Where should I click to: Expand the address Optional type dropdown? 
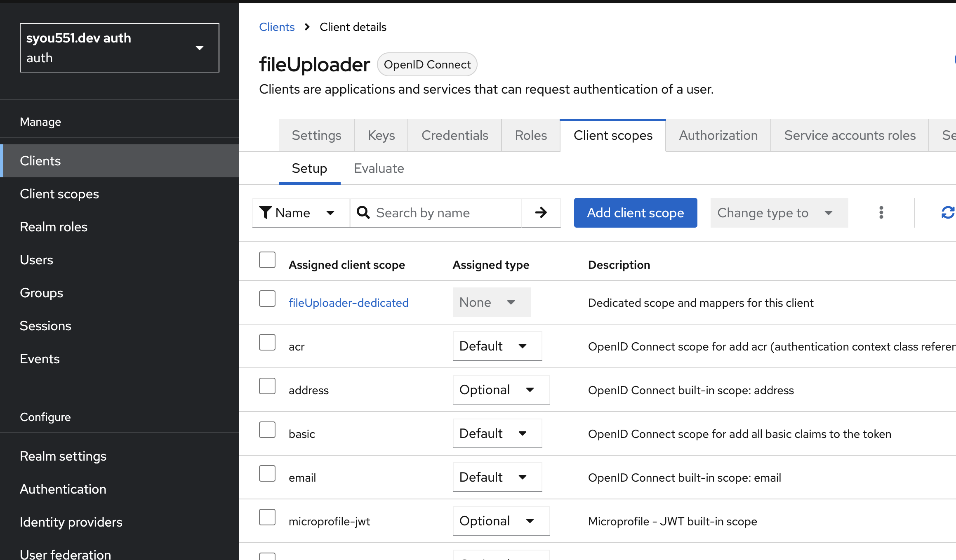point(501,390)
